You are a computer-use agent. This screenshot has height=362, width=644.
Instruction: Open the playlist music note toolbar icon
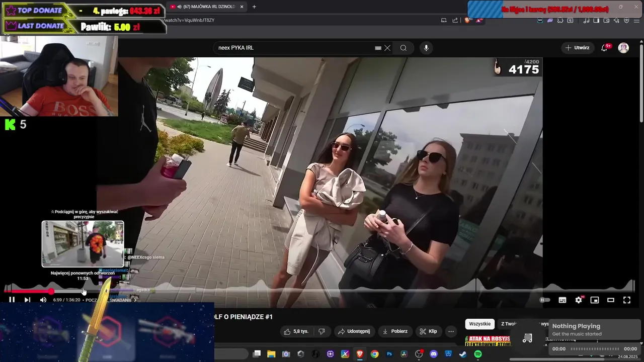586,20
